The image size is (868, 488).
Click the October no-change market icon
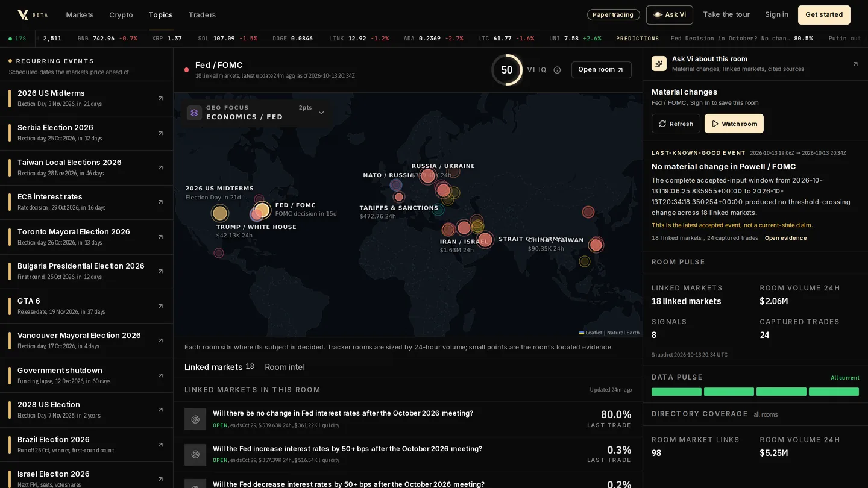click(x=195, y=419)
